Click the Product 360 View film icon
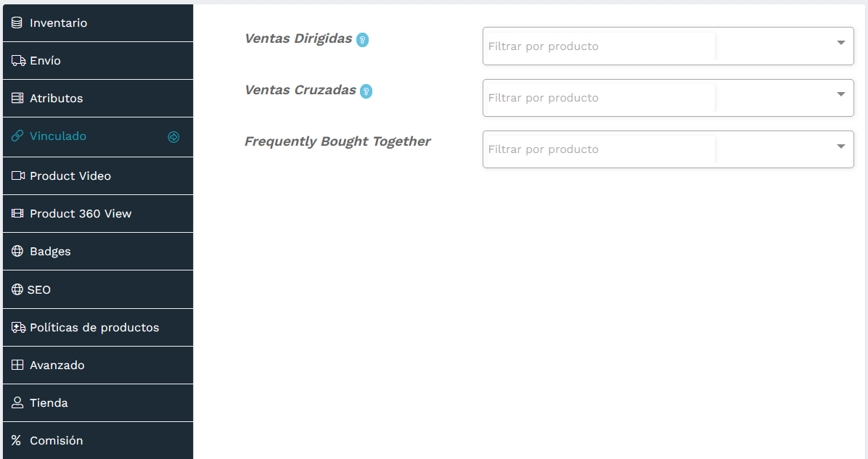The height and width of the screenshot is (459, 868). point(17,214)
